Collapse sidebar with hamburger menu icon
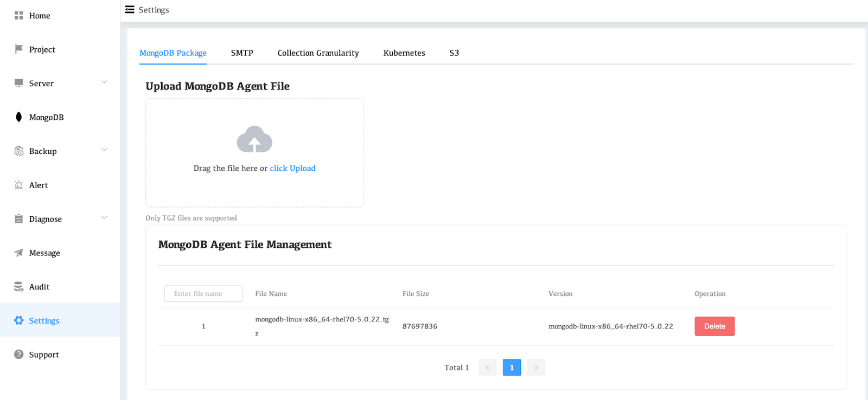 pos(130,10)
